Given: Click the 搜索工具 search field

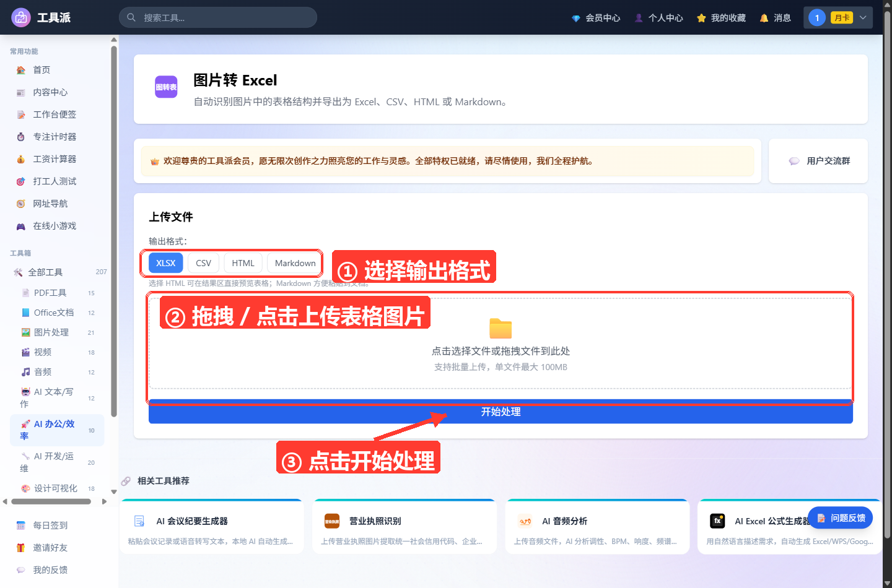Looking at the screenshot, I should [218, 17].
